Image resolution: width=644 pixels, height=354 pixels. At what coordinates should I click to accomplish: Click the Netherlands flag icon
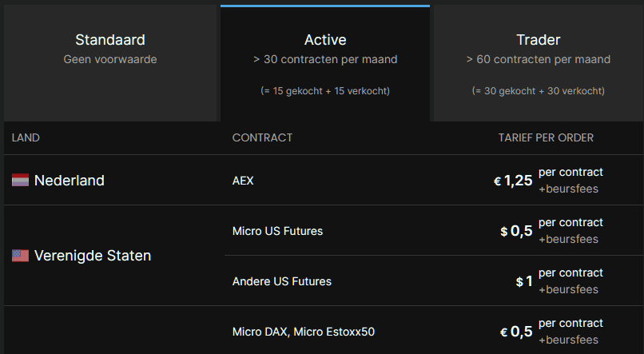(20, 181)
